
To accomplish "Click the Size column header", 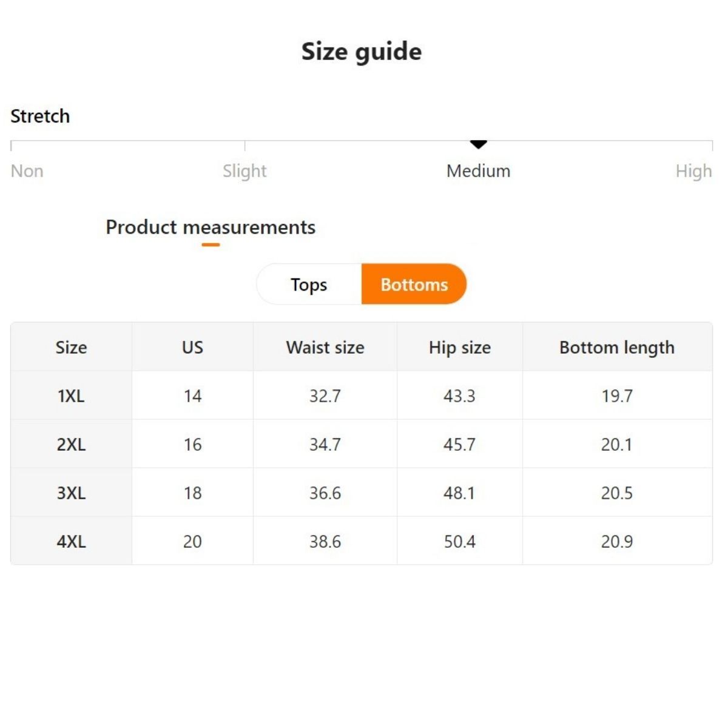I will click(71, 348).
